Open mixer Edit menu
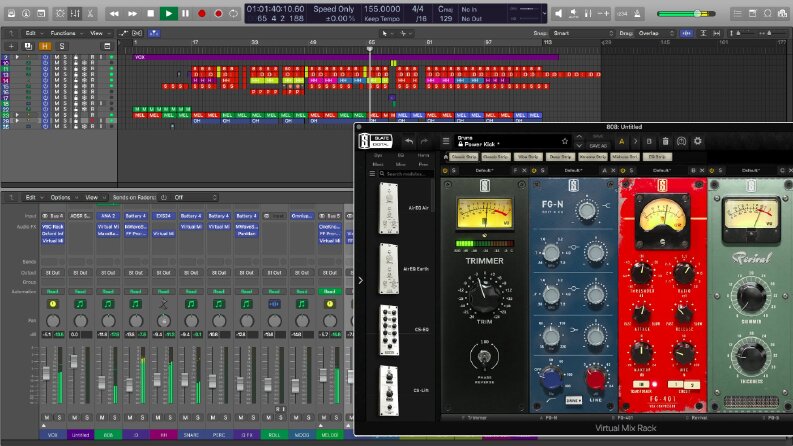The image size is (793, 446). tap(32, 197)
